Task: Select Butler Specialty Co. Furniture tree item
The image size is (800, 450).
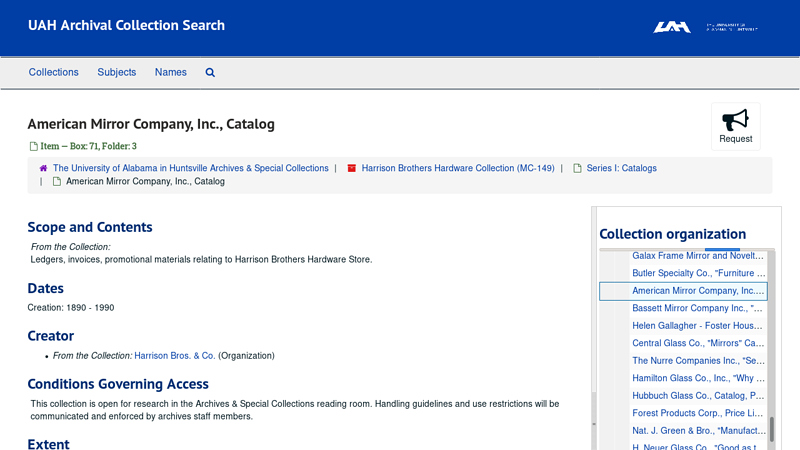Action: click(x=697, y=273)
